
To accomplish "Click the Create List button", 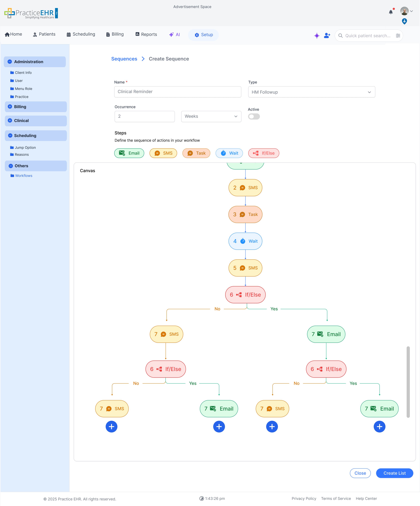I will click(x=394, y=473).
